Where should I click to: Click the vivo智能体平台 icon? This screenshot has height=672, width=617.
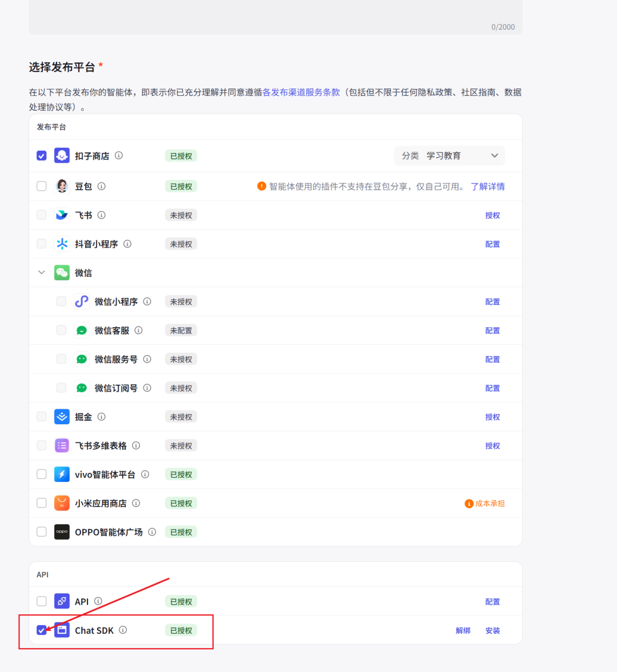(x=61, y=474)
